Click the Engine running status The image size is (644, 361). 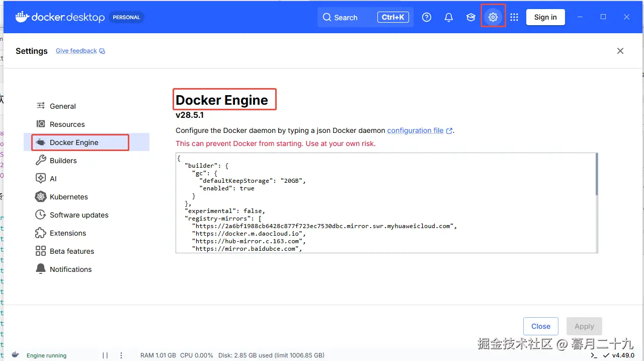(46, 355)
